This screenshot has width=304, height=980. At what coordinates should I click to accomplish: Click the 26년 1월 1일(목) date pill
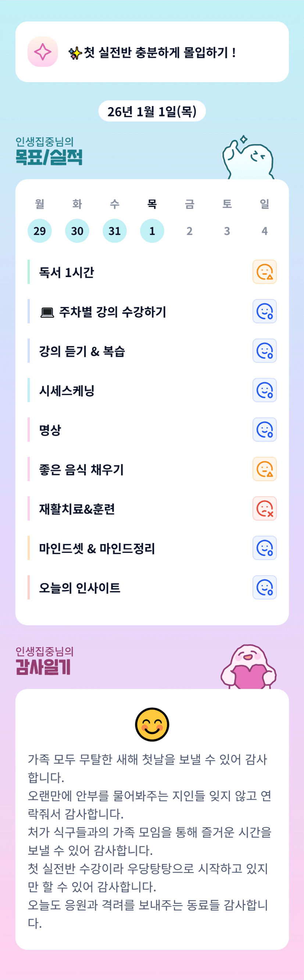pyautogui.click(x=152, y=112)
